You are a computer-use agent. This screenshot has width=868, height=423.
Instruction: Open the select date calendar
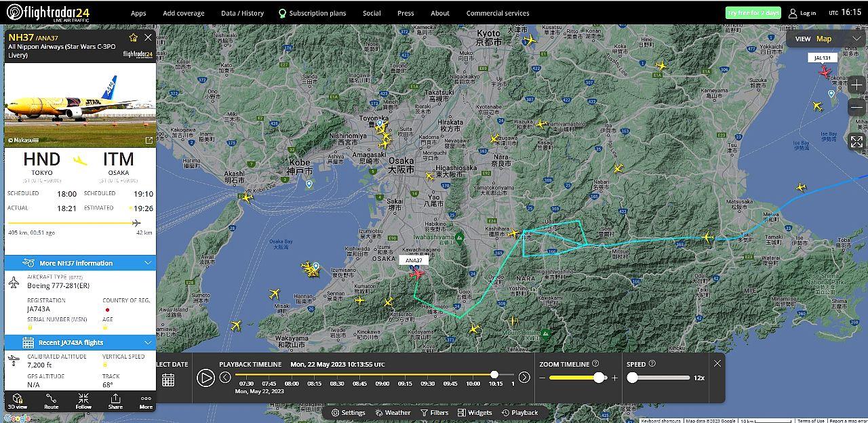[168, 380]
